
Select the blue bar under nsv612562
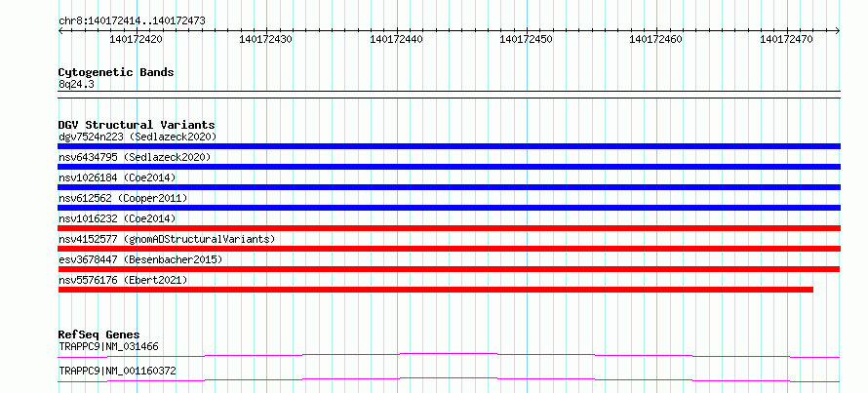tap(449, 208)
